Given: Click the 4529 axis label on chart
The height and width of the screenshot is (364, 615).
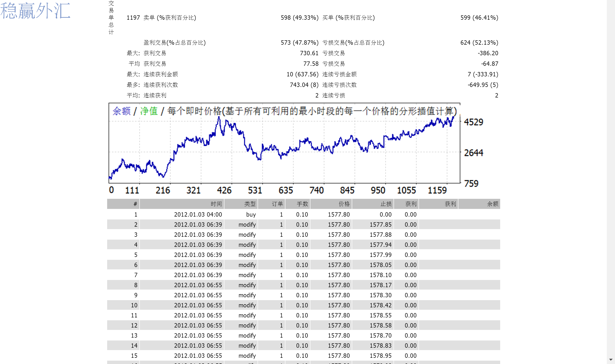Looking at the screenshot, I should coord(474,122).
